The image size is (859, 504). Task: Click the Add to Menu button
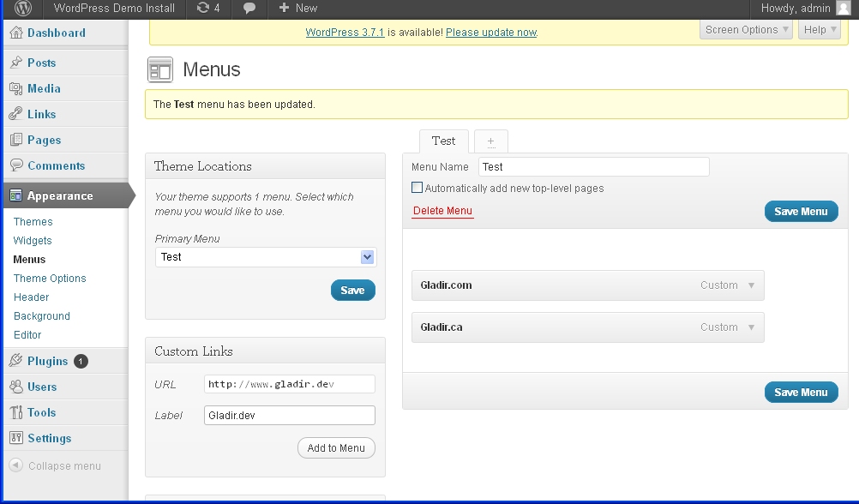[x=336, y=447]
